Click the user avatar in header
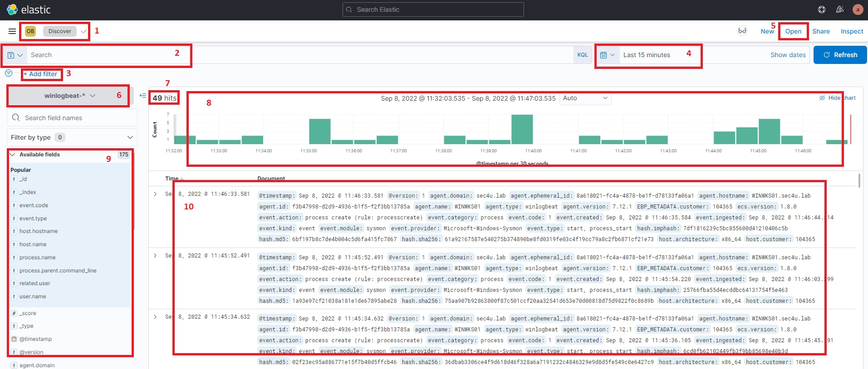868x369 pixels. point(858,10)
